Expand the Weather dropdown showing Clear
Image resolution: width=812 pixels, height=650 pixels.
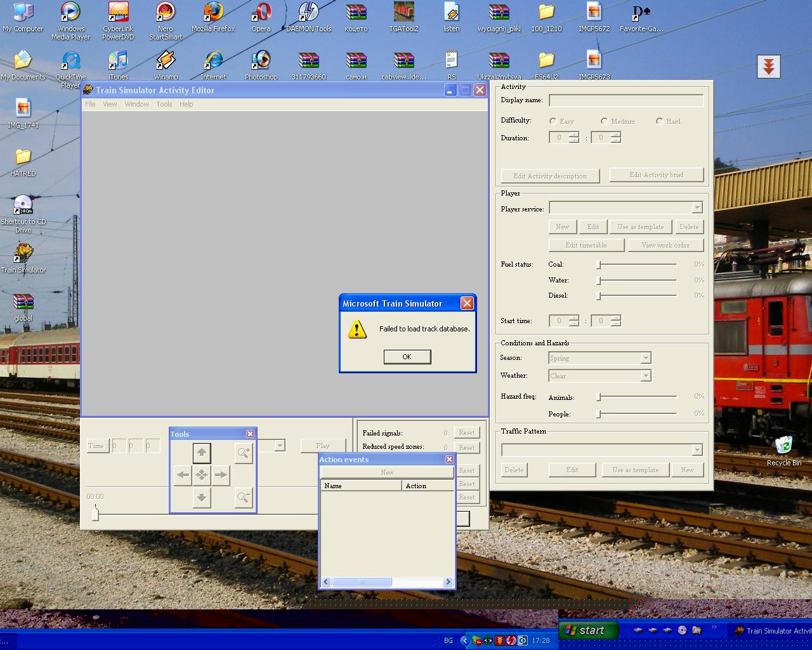point(646,376)
